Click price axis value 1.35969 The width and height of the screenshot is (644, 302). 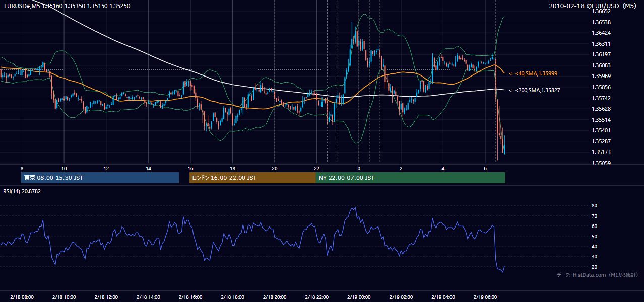(601, 76)
